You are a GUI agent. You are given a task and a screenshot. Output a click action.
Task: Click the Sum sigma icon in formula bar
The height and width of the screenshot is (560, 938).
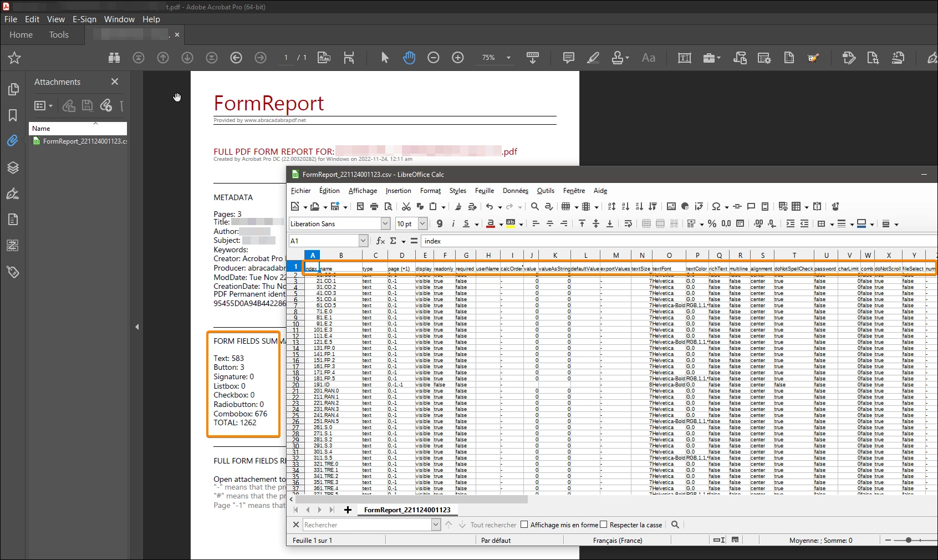tap(393, 241)
